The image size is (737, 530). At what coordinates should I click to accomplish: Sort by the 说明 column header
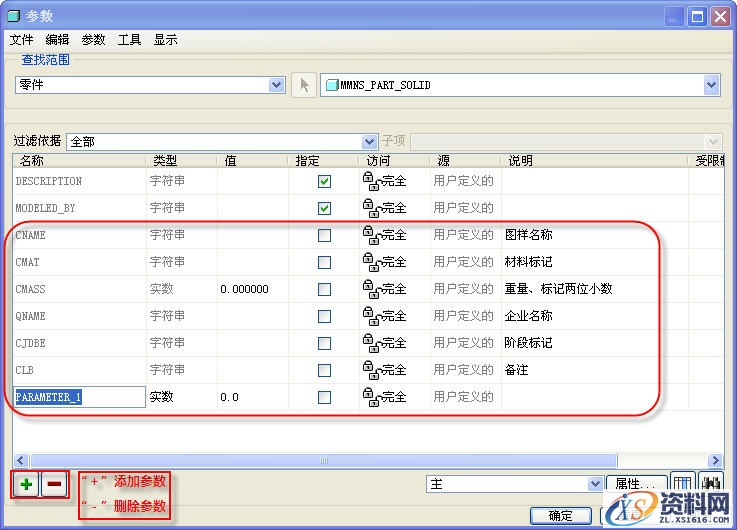coord(595,161)
